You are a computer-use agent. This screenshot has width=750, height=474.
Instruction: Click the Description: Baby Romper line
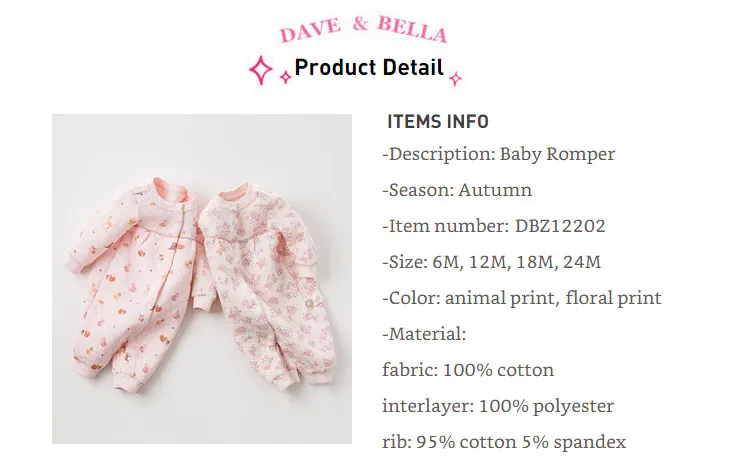(498, 154)
